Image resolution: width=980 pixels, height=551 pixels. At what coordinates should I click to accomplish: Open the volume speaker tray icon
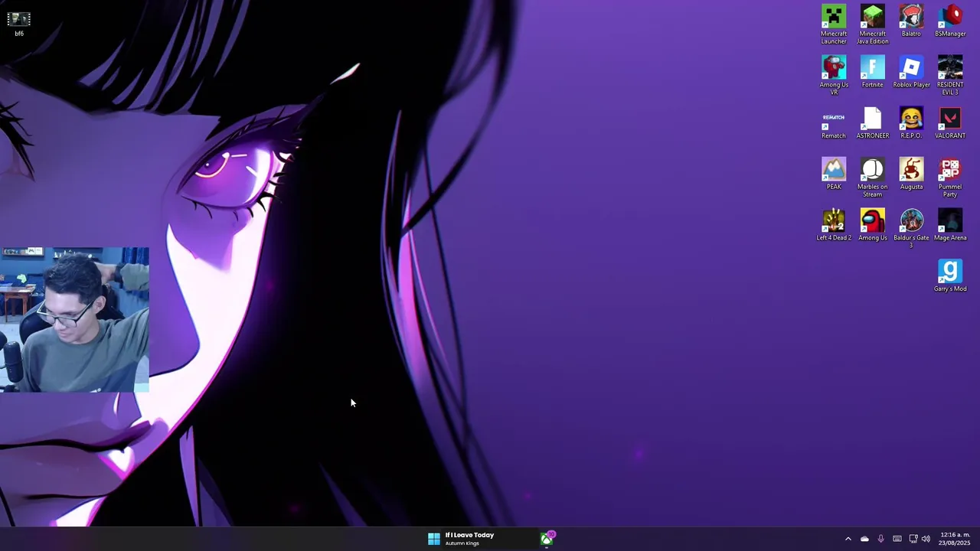point(926,539)
